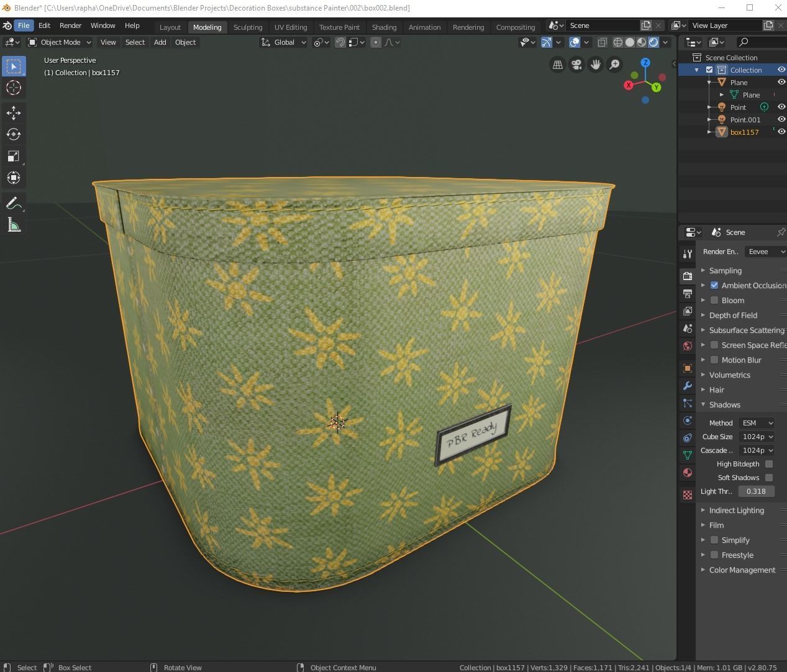Expand the Color Management panel
The height and width of the screenshot is (672, 787).
tap(742, 570)
